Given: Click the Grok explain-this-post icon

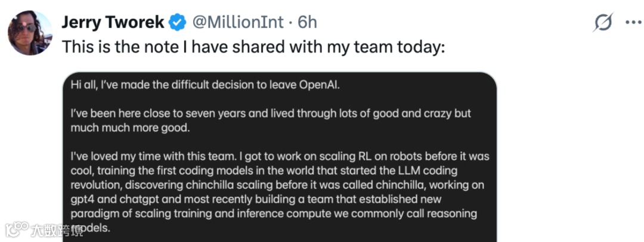Looking at the screenshot, I should [x=603, y=23].
